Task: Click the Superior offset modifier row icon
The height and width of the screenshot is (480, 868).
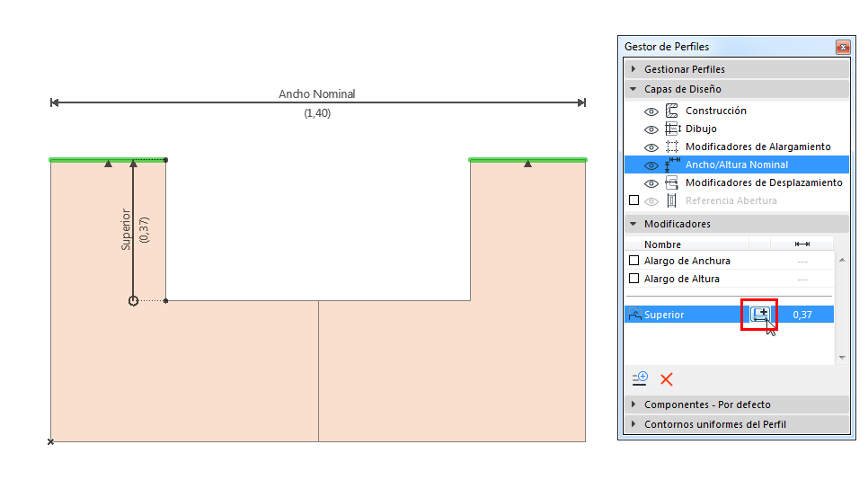Action: [635, 315]
